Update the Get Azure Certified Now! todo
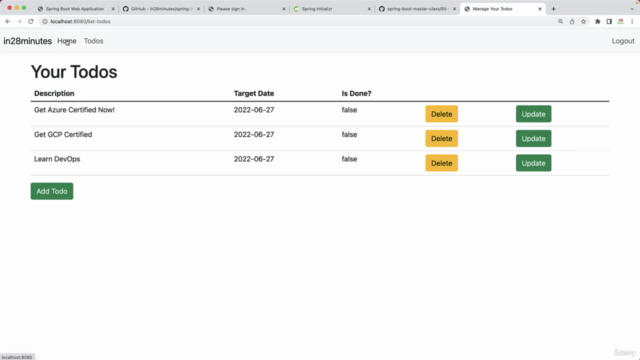Screen dimensions: 640x360 coord(533,114)
